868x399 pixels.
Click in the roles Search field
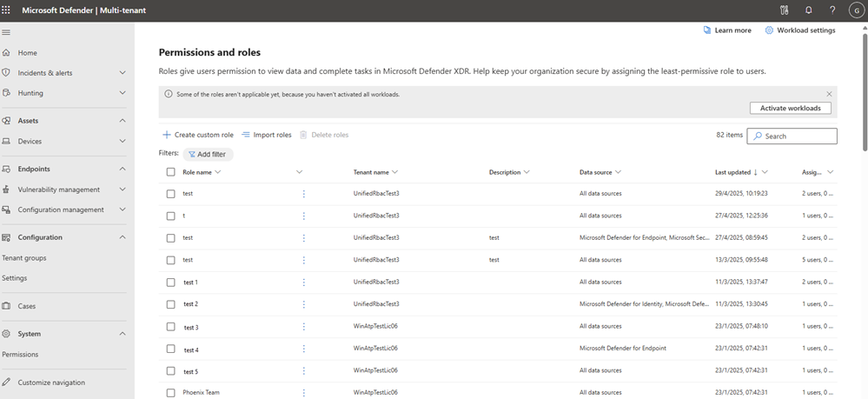(x=792, y=136)
